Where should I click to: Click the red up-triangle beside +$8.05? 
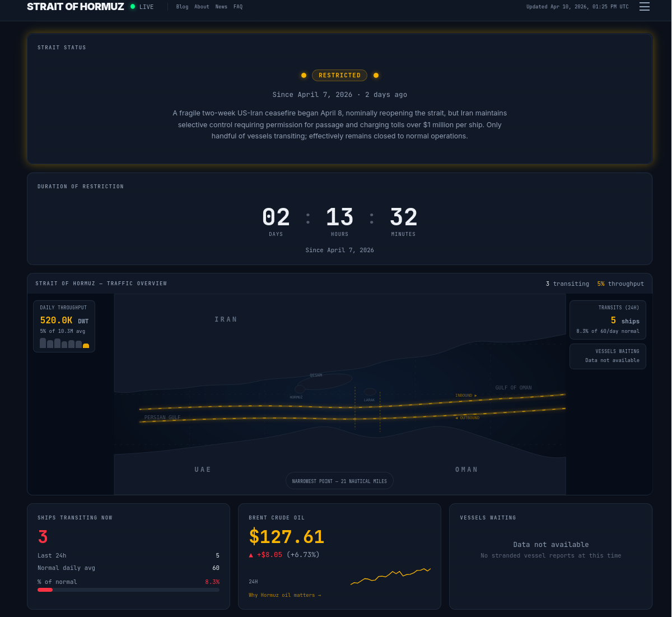pos(251,555)
